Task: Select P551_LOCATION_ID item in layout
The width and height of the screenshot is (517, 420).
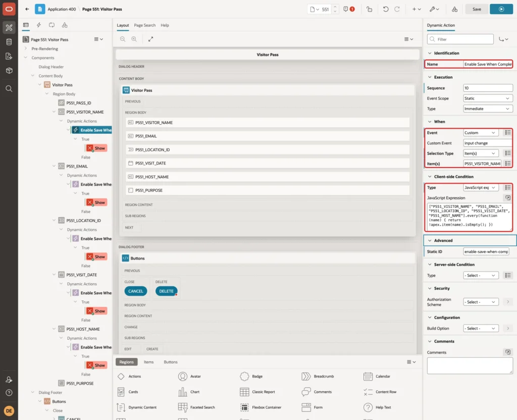Action: pos(268,149)
